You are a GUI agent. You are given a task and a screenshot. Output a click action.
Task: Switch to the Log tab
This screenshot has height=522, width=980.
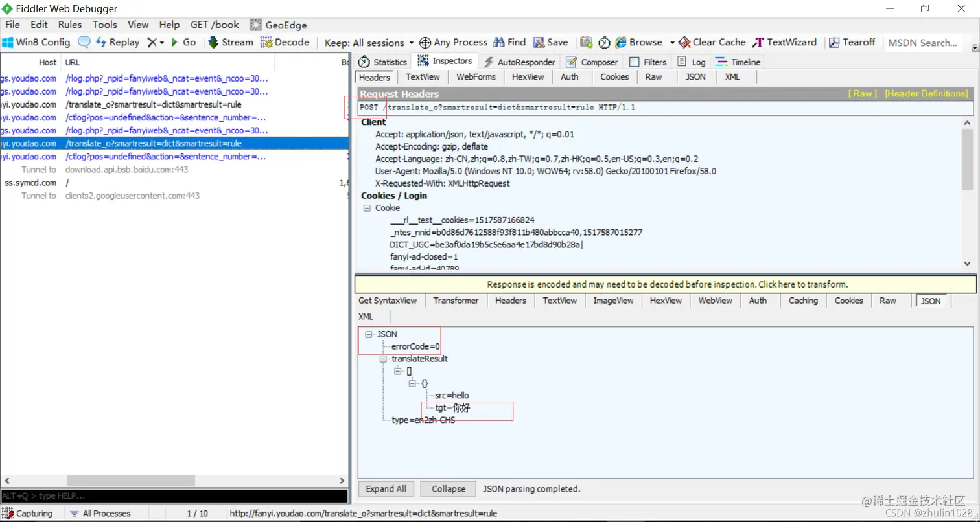[x=691, y=62]
